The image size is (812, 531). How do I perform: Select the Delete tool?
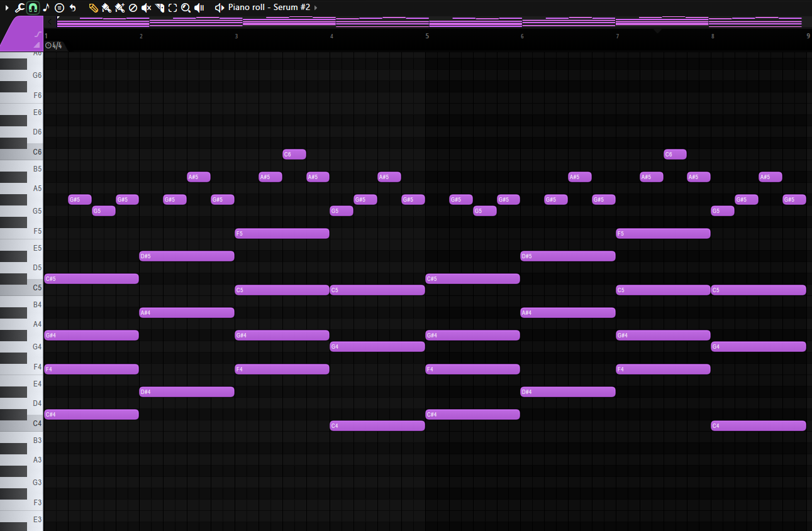[x=133, y=8]
